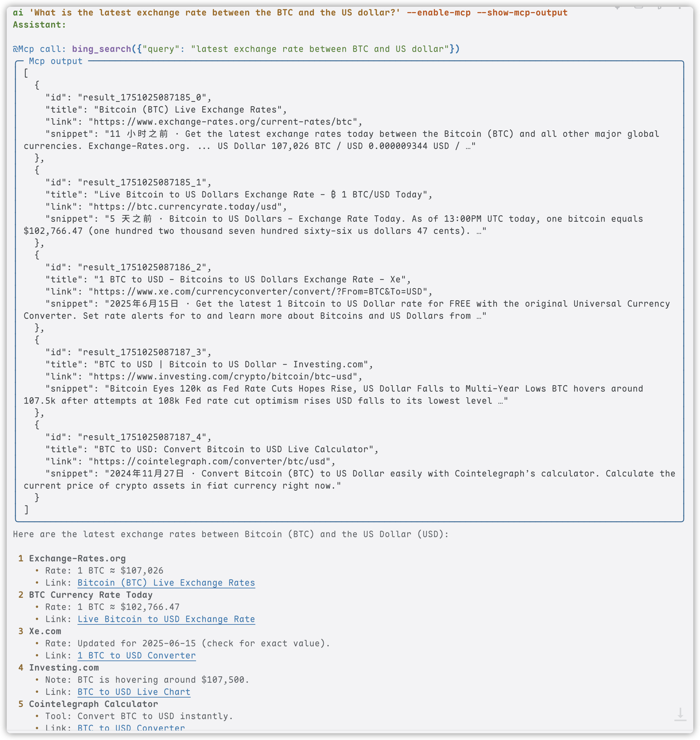The image size is (700, 740).
Task: Click the xe.com currencyconverter URL
Action: point(257,291)
